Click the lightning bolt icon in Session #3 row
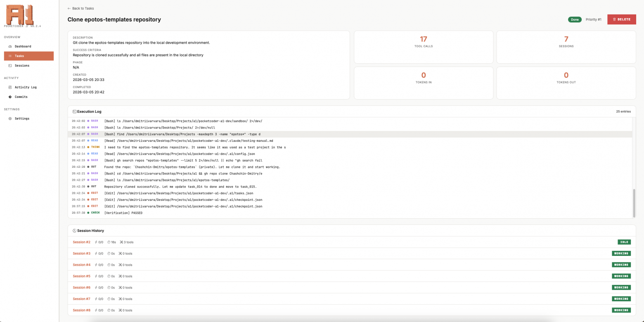 [x=96, y=253]
